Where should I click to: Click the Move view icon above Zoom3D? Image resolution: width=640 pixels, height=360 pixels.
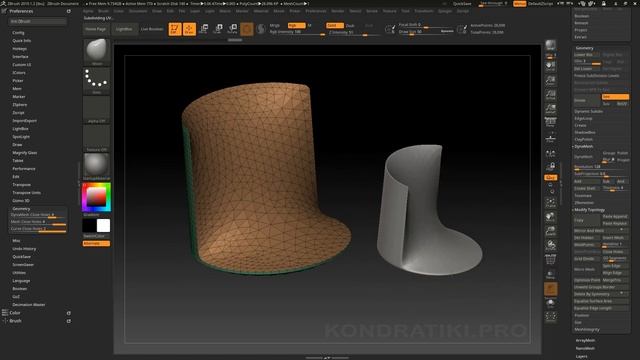click(x=551, y=217)
